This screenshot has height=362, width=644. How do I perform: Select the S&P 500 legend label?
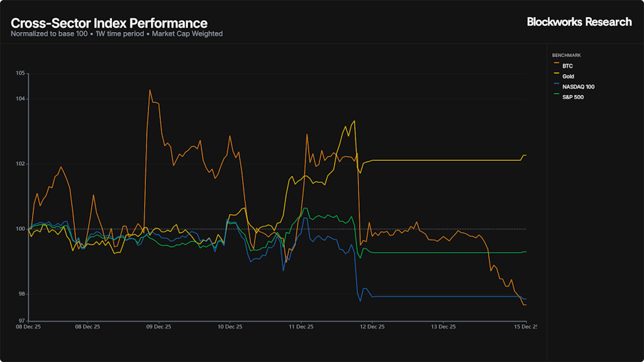click(x=573, y=97)
